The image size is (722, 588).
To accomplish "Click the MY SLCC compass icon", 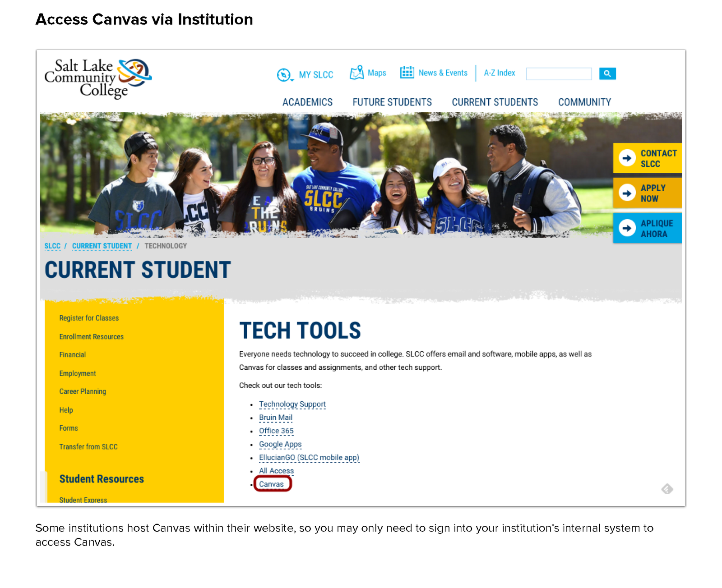I will click(284, 74).
